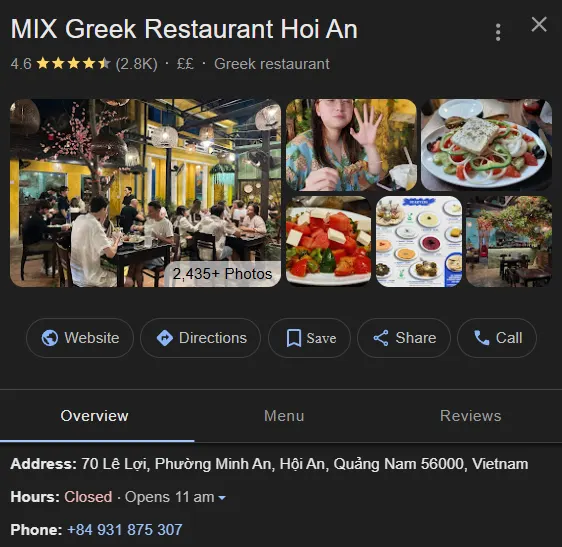The image size is (562, 547).
Task: Click the phone handset Call icon
Action: point(481,338)
